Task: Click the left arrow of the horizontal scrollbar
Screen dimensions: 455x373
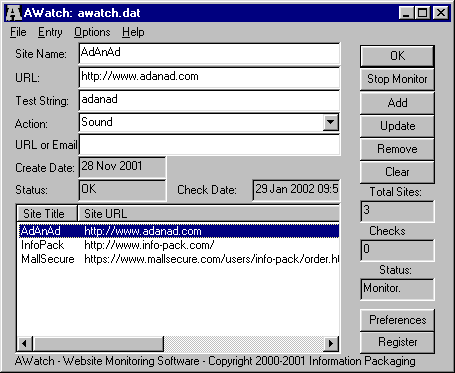Action: (x=25, y=343)
